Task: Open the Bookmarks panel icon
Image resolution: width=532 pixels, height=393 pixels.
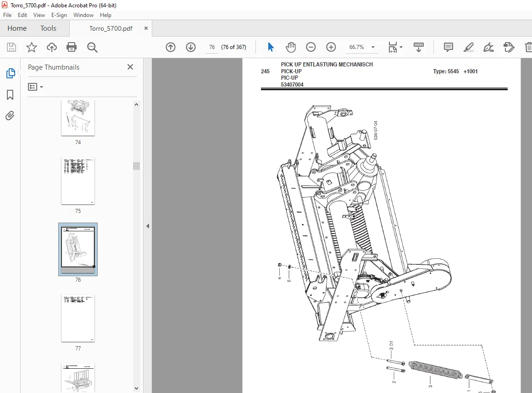Action: tap(10, 94)
